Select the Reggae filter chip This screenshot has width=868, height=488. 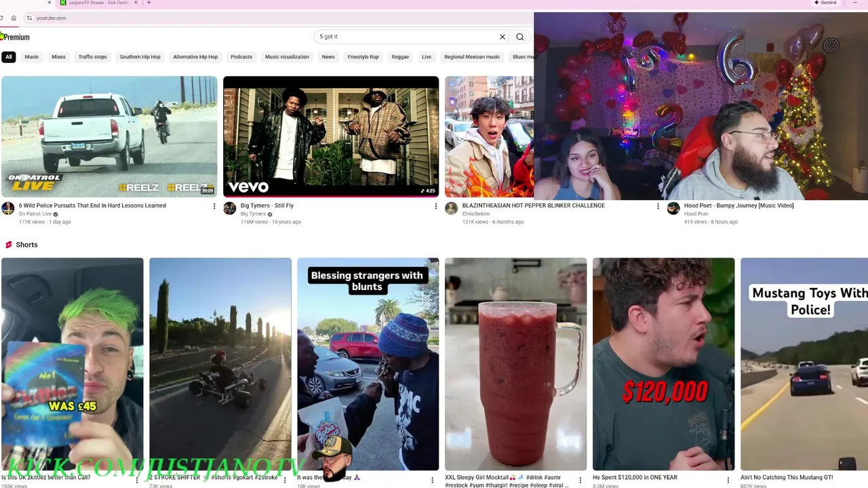pyautogui.click(x=400, y=57)
